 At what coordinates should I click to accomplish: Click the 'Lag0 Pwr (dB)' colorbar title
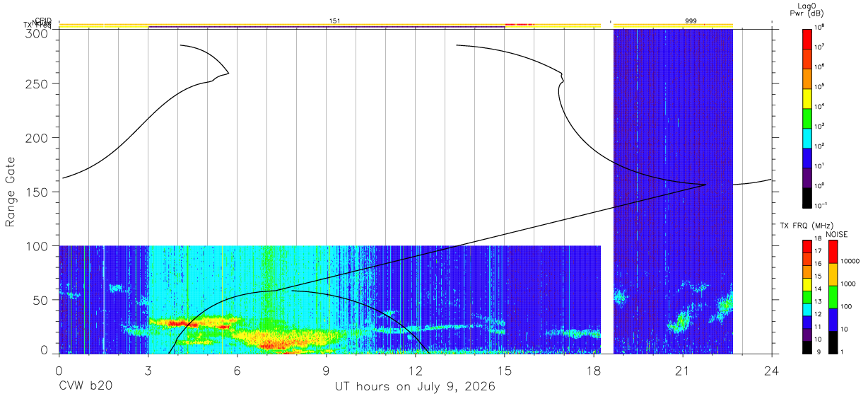[806, 10]
